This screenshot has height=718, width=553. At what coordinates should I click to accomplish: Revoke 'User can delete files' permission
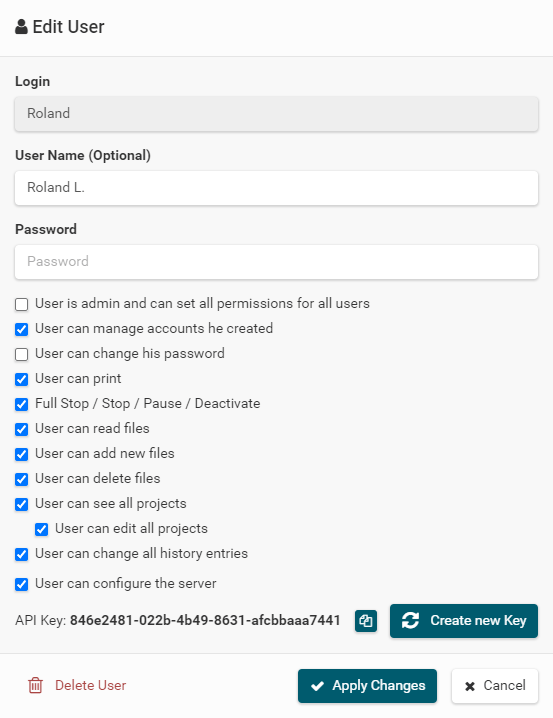[22, 479]
